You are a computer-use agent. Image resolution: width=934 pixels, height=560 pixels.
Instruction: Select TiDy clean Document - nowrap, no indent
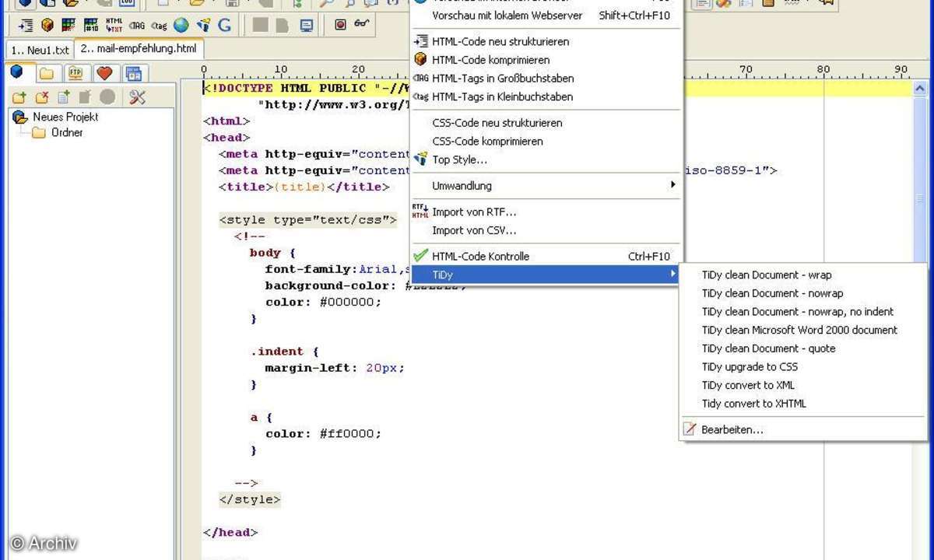click(802, 311)
